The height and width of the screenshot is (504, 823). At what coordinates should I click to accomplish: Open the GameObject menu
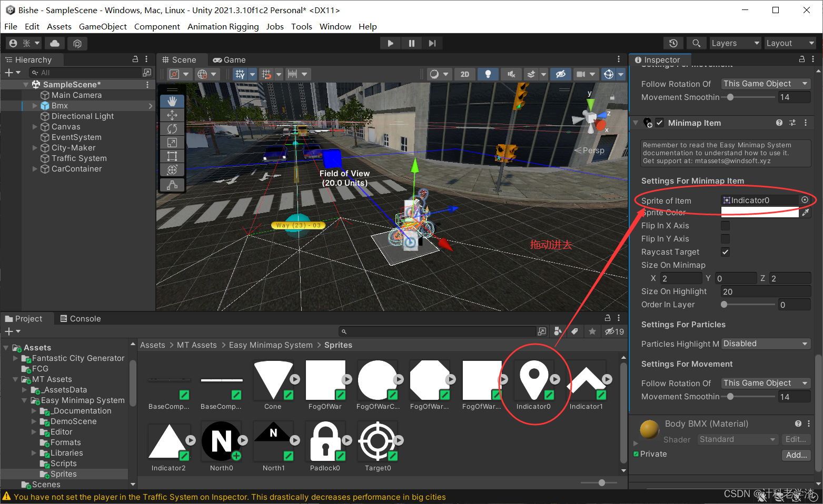[x=103, y=26]
